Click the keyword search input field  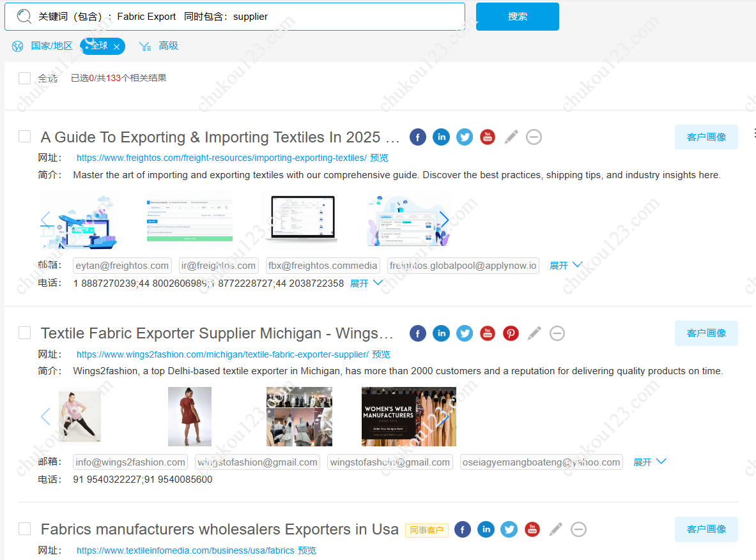235,17
